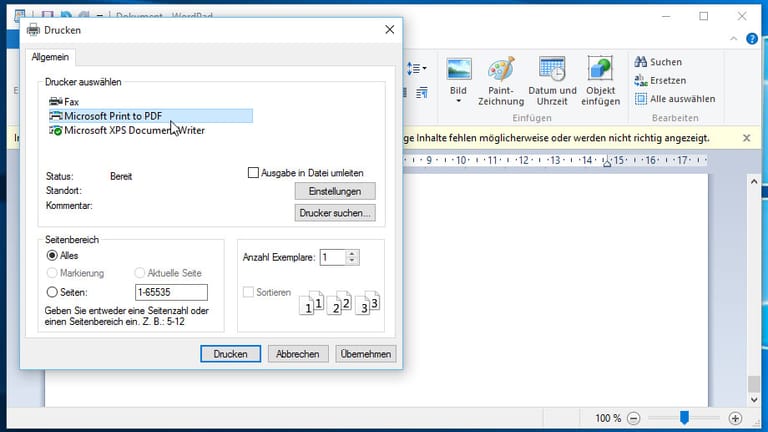This screenshot has height=432, width=768.
Task: Click the indent marker on the ruler
Action: click(x=607, y=162)
